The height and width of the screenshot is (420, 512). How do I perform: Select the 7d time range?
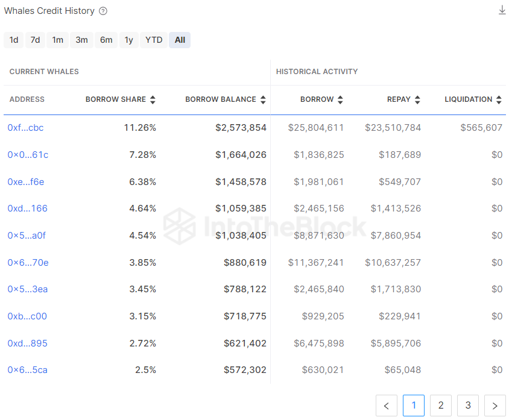click(x=36, y=40)
